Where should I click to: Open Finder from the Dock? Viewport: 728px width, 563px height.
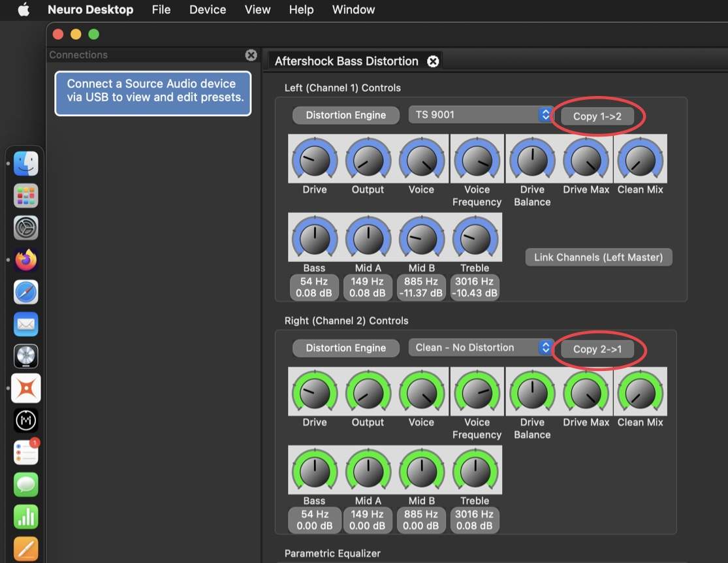(26, 163)
